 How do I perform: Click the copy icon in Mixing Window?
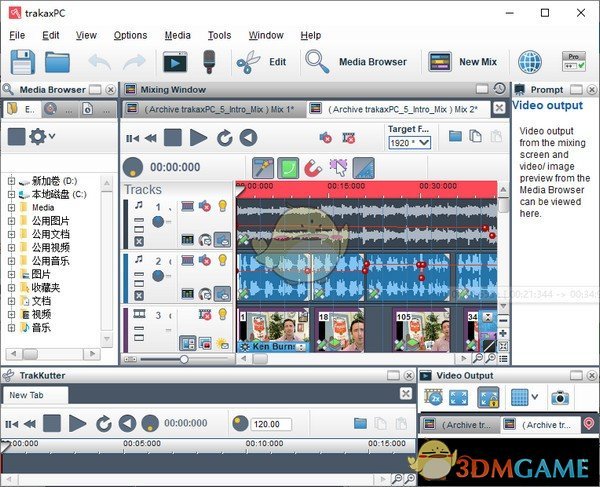(x=475, y=136)
